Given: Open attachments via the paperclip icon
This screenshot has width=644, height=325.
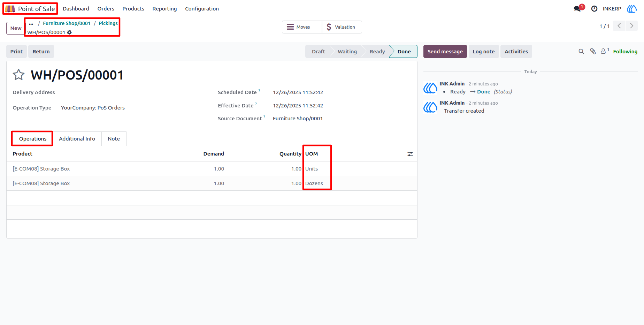Looking at the screenshot, I should (593, 52).
